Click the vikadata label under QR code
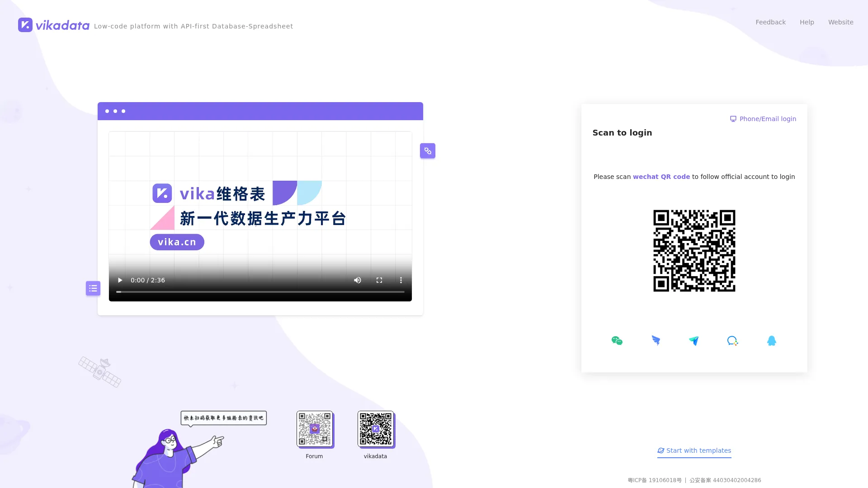Viewport: 868px width, 488px height. pyautogui.click(x=375, y=456)
